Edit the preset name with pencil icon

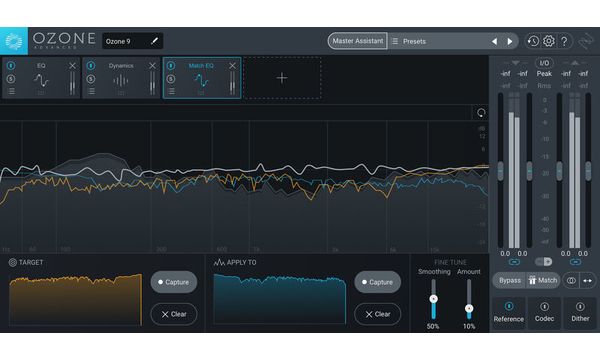tap(154, 41)
